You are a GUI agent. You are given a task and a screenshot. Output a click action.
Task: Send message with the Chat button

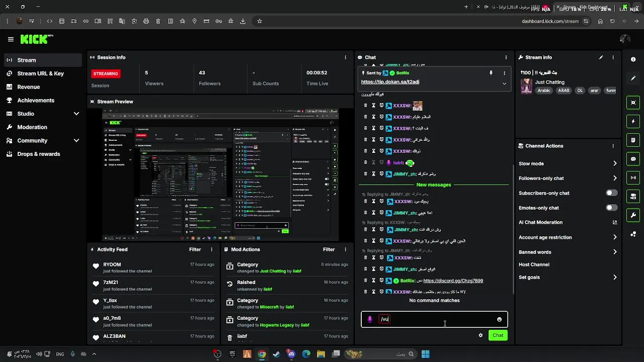[498, 335]
